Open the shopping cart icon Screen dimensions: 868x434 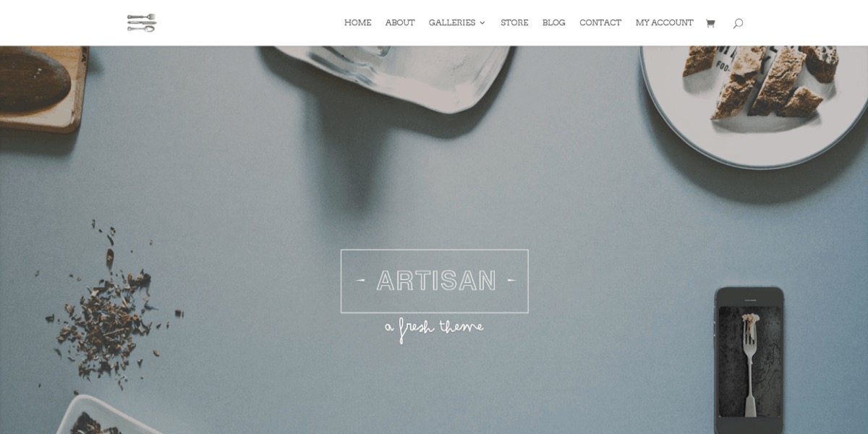click(x=710, y=23)
